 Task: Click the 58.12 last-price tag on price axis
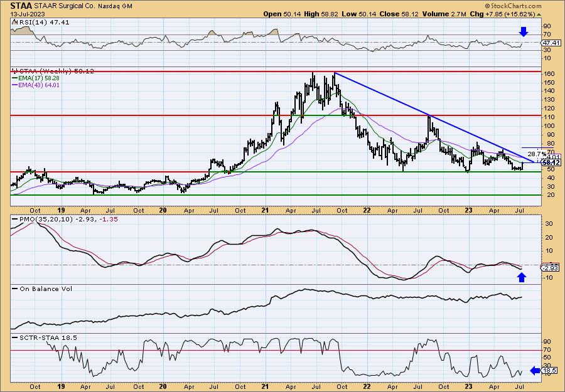[552, 162]
